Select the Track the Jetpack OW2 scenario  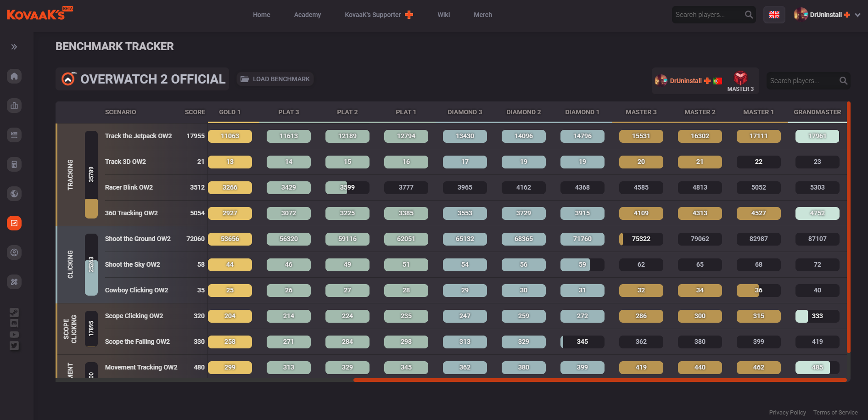(138, 136)
